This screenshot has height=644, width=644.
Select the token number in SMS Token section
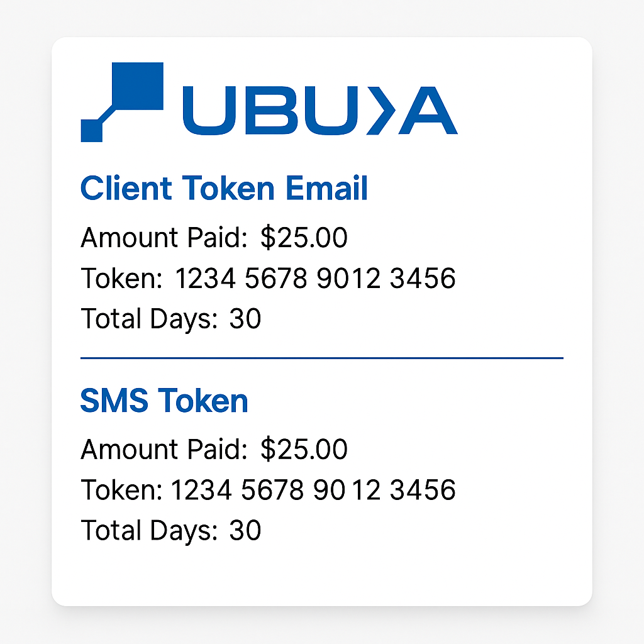(313, 489)
